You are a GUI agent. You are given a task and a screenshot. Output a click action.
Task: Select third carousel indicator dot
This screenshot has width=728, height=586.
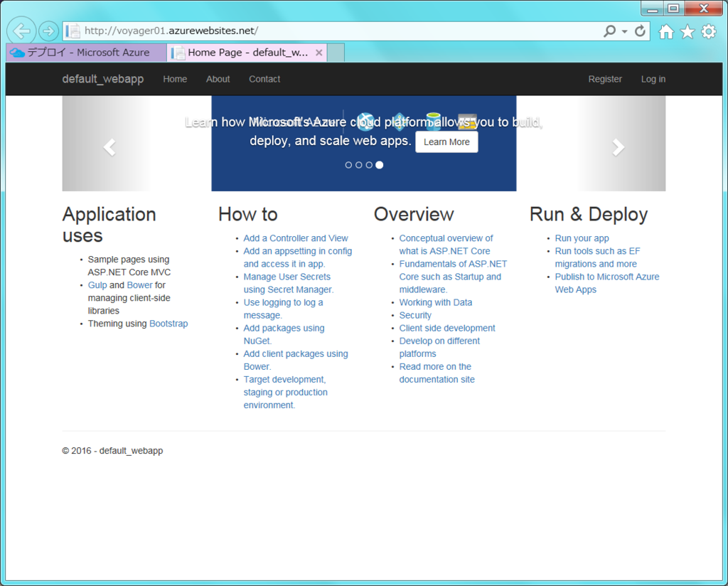click(x=369, y=165)
